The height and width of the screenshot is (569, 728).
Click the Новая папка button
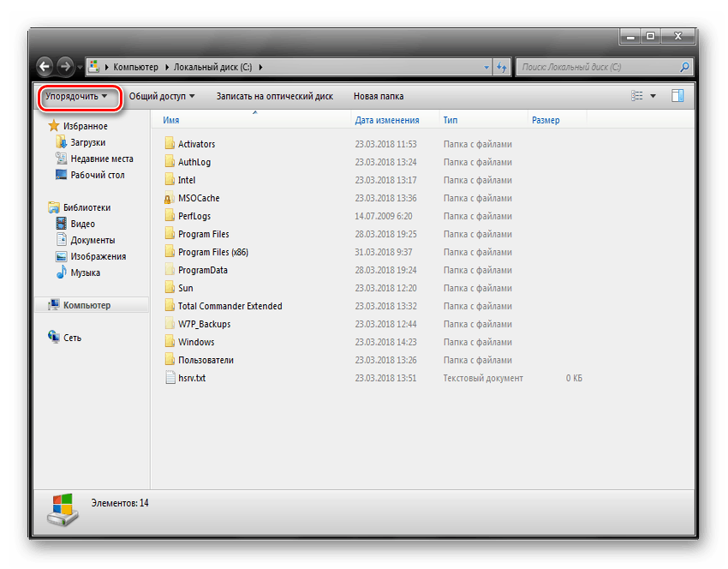coord(378,96)
